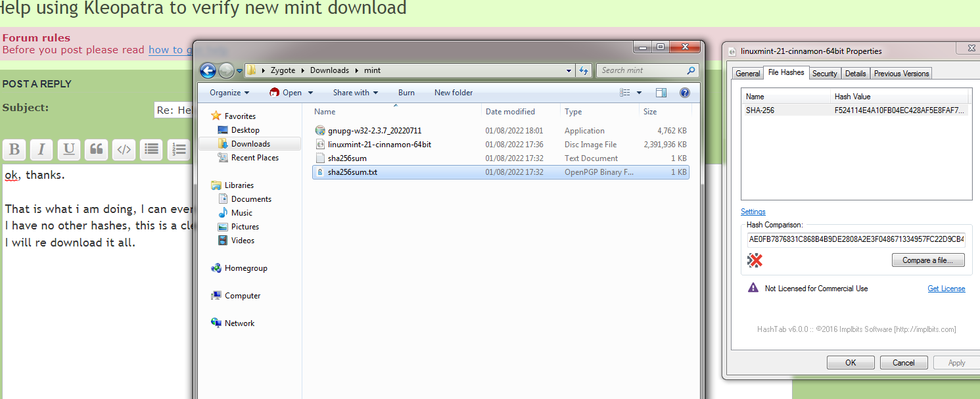Create a New folder from the toolbar

point(454,93)
